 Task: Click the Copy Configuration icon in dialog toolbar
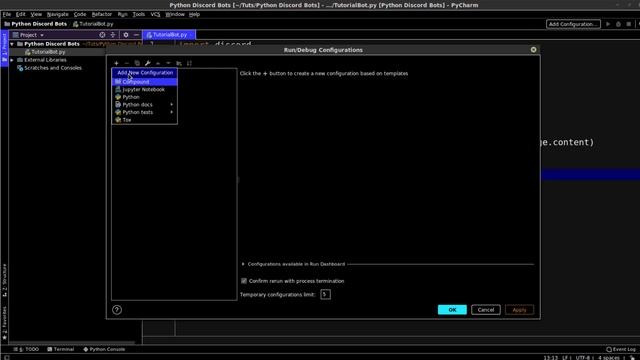pos(137,63)
